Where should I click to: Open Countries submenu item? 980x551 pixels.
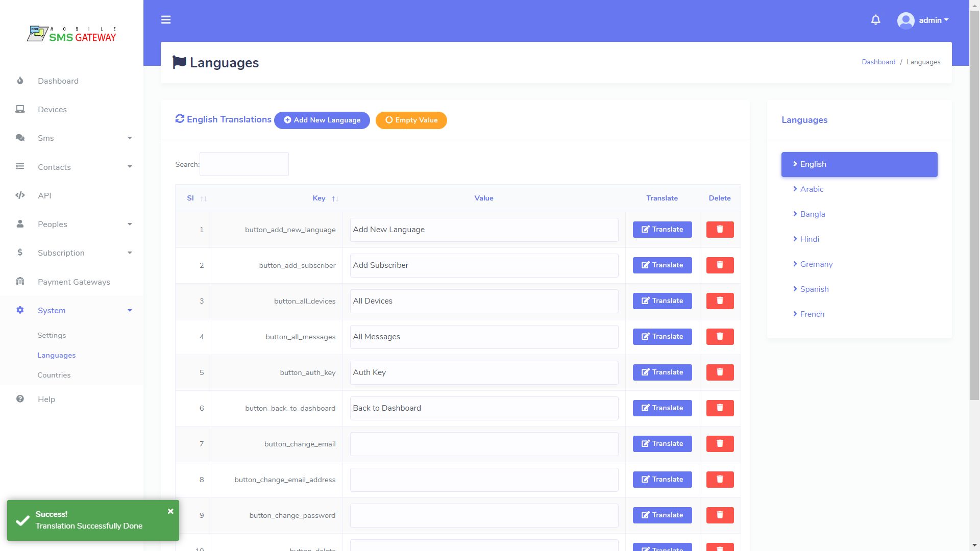click(x=54, y=375)
